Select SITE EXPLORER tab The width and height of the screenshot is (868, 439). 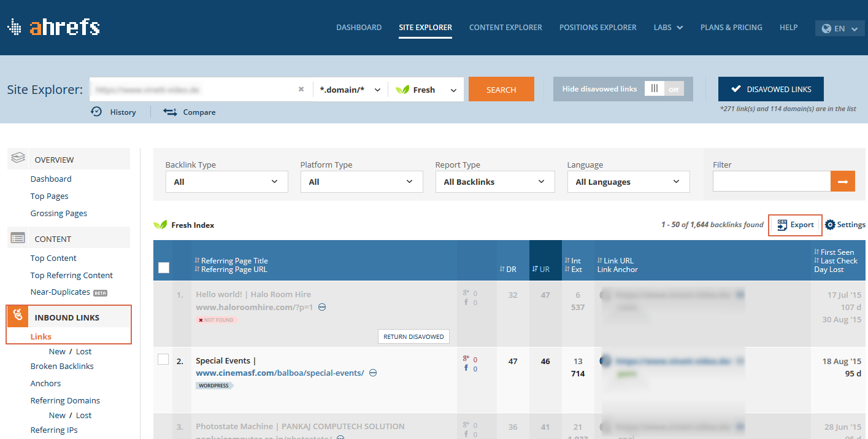tap(425, 27)
